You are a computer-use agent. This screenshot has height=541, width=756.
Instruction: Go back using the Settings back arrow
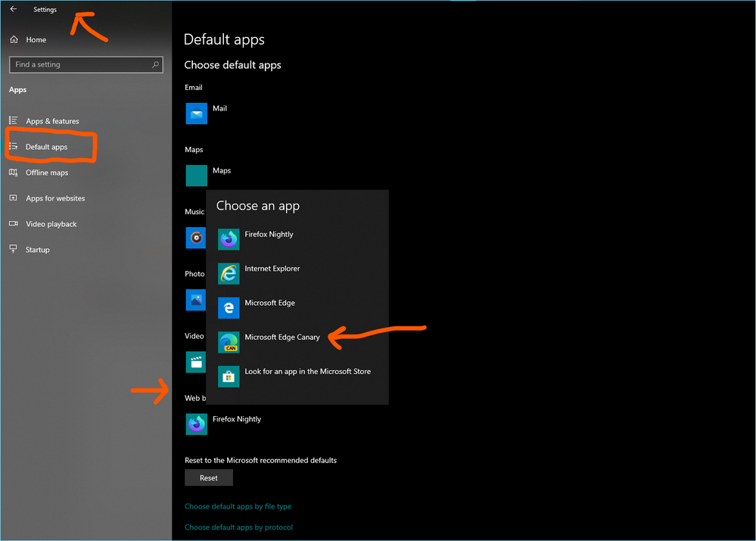pos(14,8)
